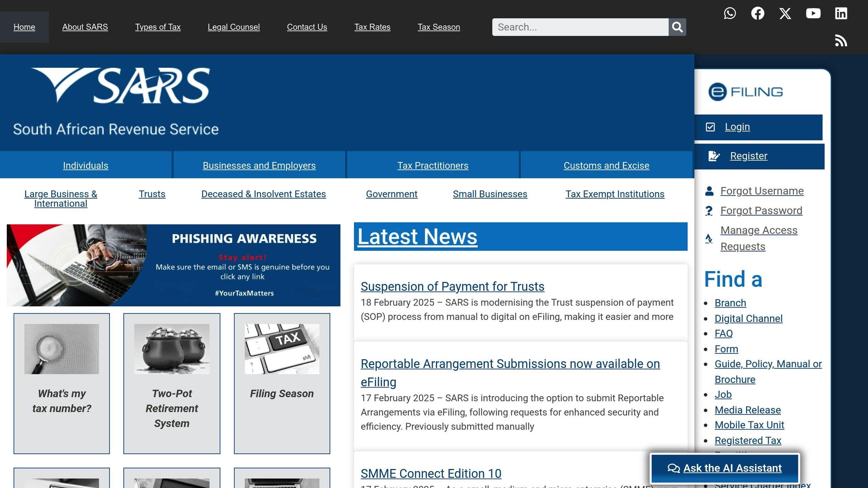Image resolution: width=868 pixels, height=488 pixels.
Task: Open the Media Release link
Action: [748, 410]
